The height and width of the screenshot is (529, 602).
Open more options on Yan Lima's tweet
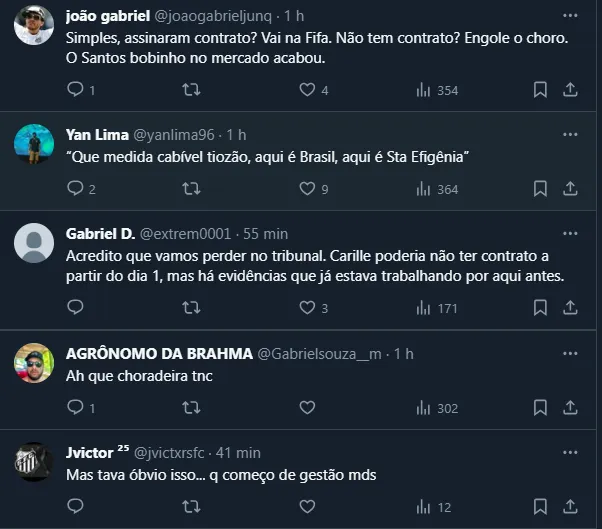tap(570, 134)
